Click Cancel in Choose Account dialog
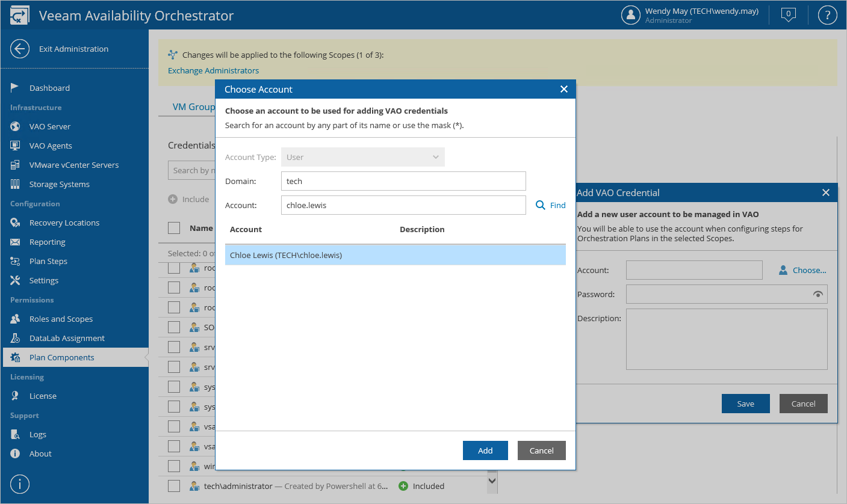The width and height of the screenshot is (847, 504). click(542, 450)
